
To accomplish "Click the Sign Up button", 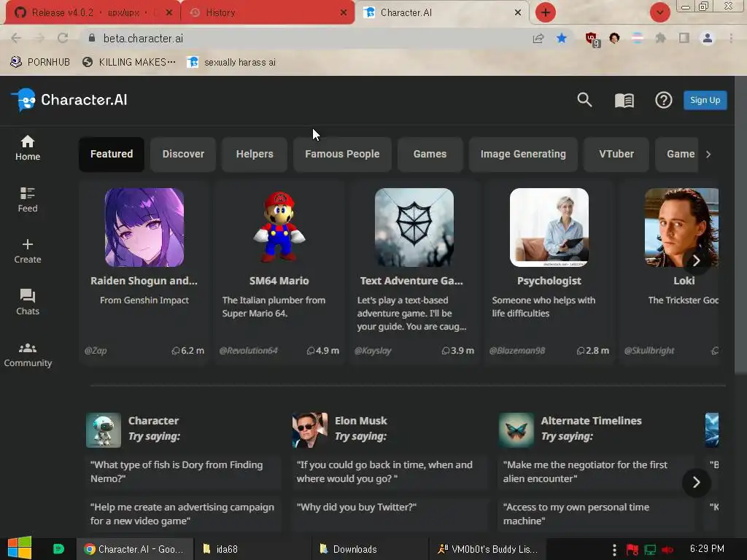I will click(x=705, y=100).
